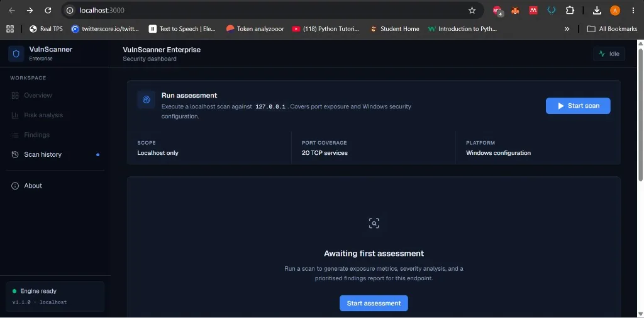This screenshot has width=644, height=318.
Task: Open the Real TPS bookmark
Action: tap(46, 29)
